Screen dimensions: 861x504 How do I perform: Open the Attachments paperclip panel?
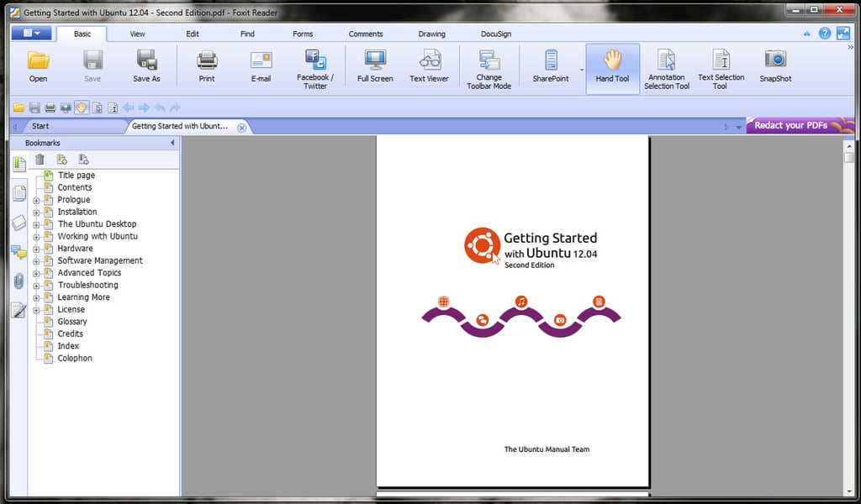(x=18, y=281)
